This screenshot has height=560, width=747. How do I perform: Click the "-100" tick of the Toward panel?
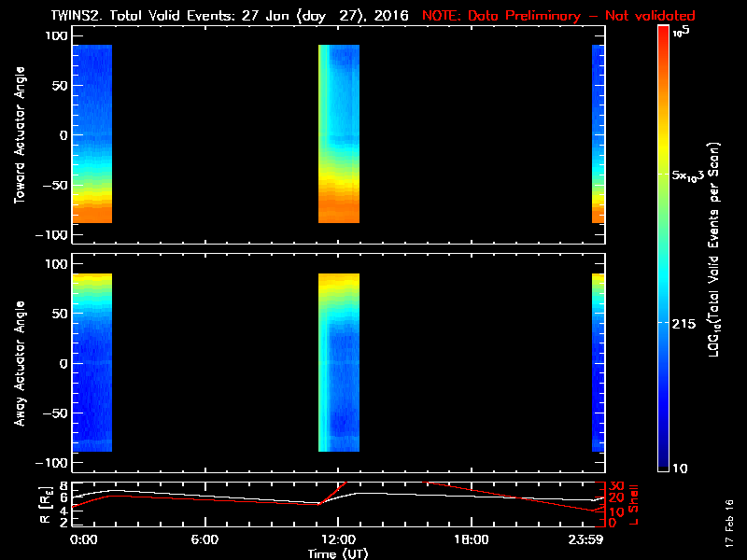(x=51, y=235)
